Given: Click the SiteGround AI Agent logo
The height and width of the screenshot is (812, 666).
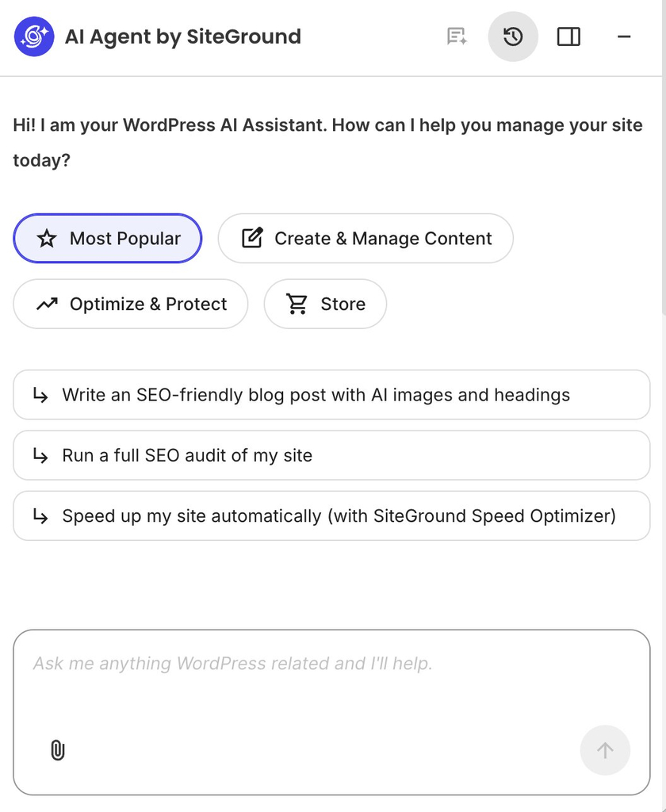Looking at the screenshot, I should coord(34,36).
